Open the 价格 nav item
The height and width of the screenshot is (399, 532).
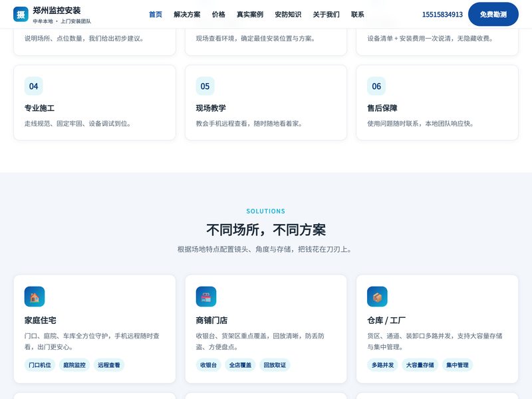point(219,14)
